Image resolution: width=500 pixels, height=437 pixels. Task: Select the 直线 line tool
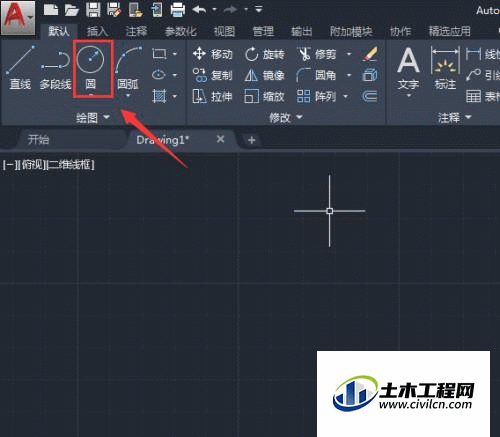point(20,68)
